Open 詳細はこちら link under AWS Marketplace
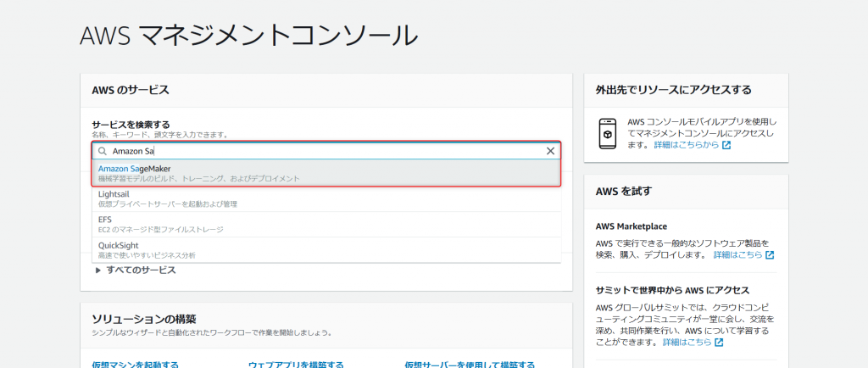 tap(737, 255)
